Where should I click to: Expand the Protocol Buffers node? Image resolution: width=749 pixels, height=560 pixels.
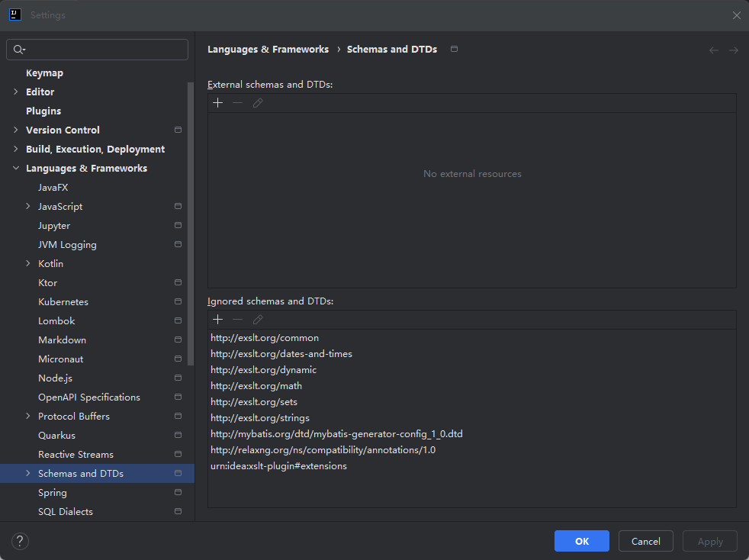tap(28, 417)
